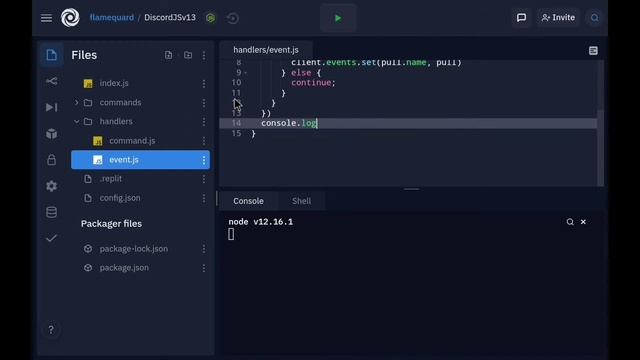Open the history rewind icon
Screen dimensions: 640x360
point(233,18)
